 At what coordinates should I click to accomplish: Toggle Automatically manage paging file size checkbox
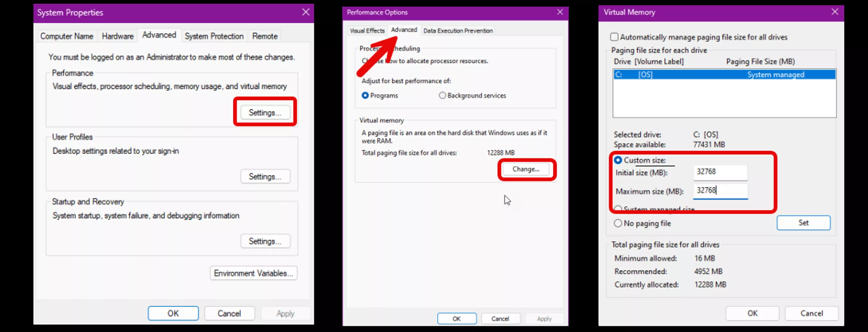tap(614, 37)
